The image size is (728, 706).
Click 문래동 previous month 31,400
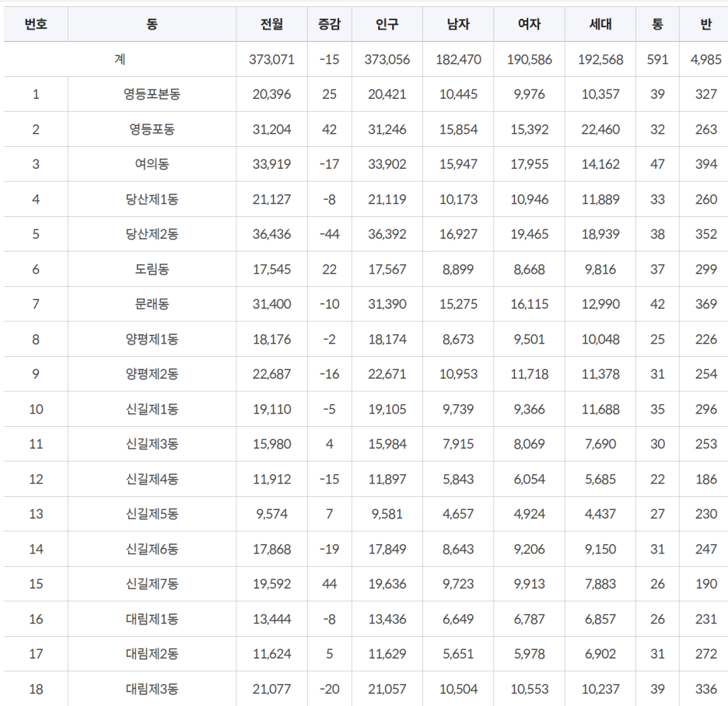(271, 304)
